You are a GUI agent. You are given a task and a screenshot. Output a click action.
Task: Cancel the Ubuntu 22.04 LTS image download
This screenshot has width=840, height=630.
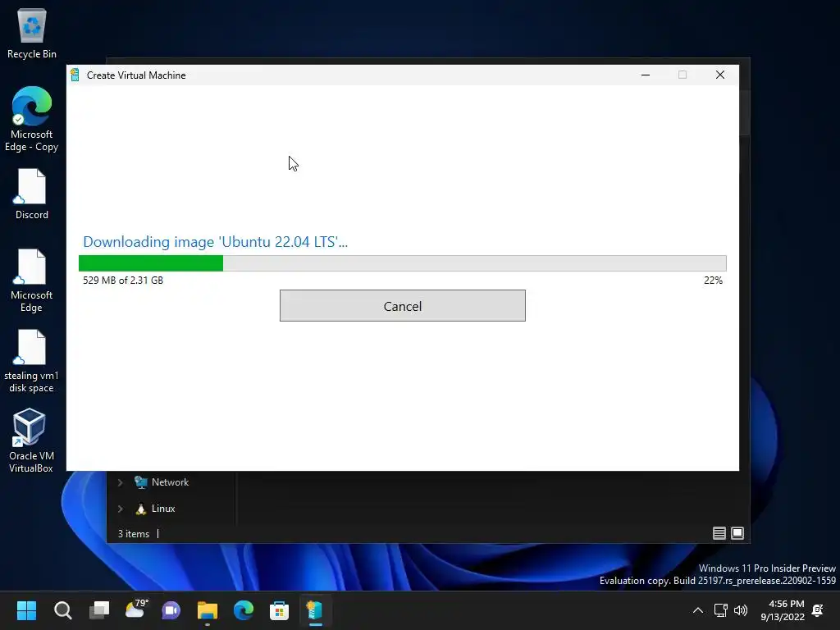point(402,306)
